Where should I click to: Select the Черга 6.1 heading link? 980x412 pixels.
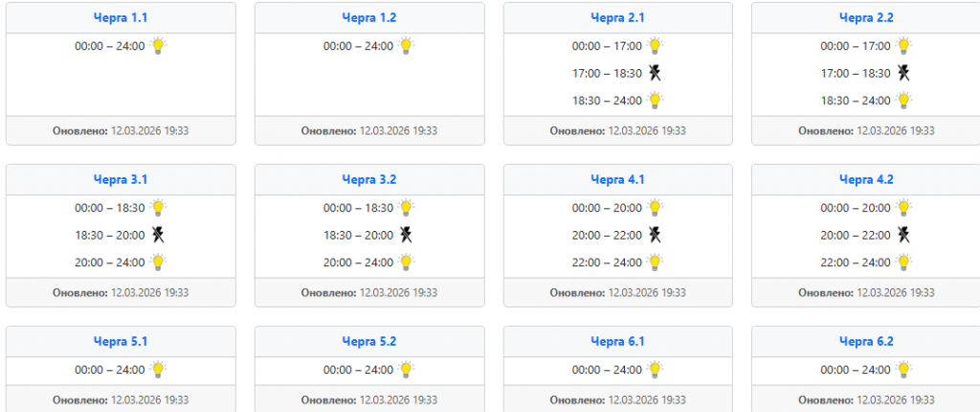tap(617, 341)
